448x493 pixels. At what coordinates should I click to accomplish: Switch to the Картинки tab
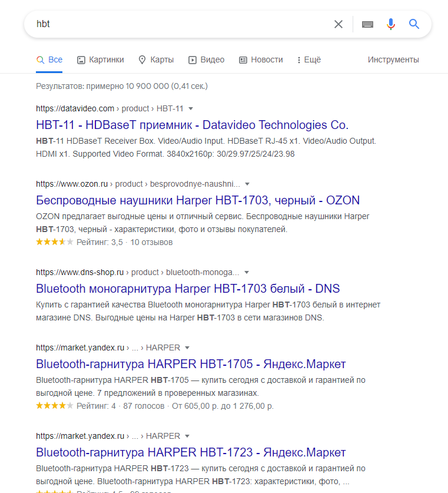click(101, 59)
